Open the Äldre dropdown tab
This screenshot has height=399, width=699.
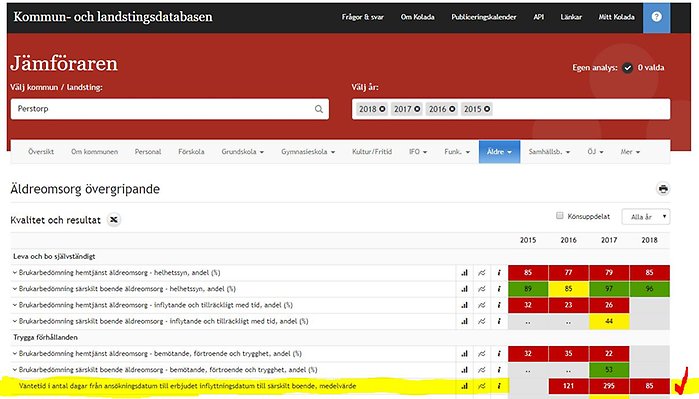pos(499,152)
